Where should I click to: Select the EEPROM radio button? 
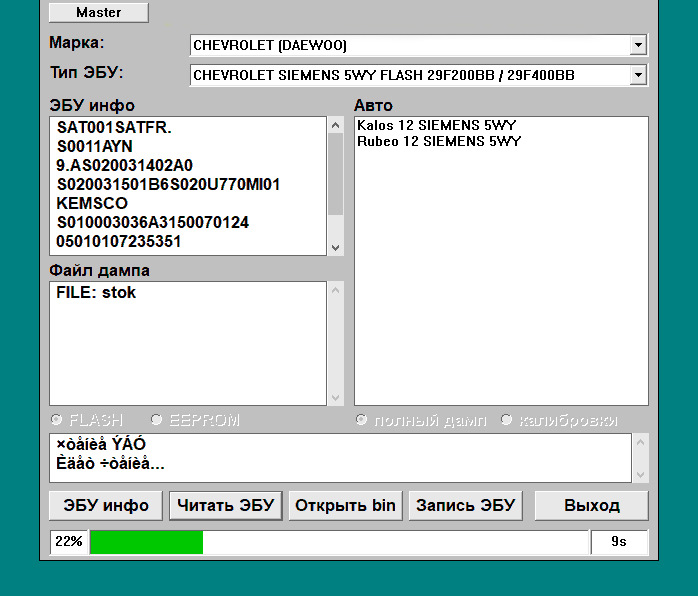(x=156, y=419)
